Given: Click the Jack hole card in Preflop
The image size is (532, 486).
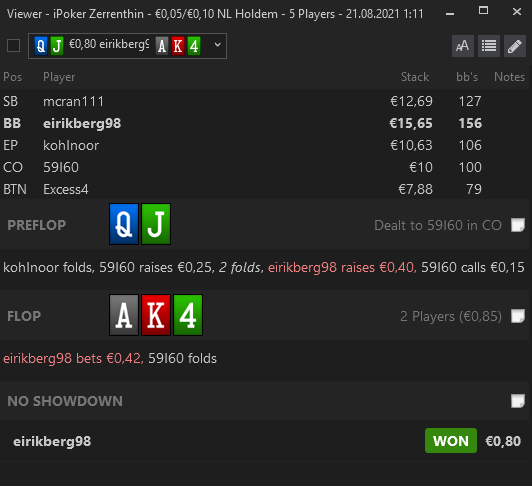Looking at the screenshot, I should pyautogui.click(x=156, y=224).
